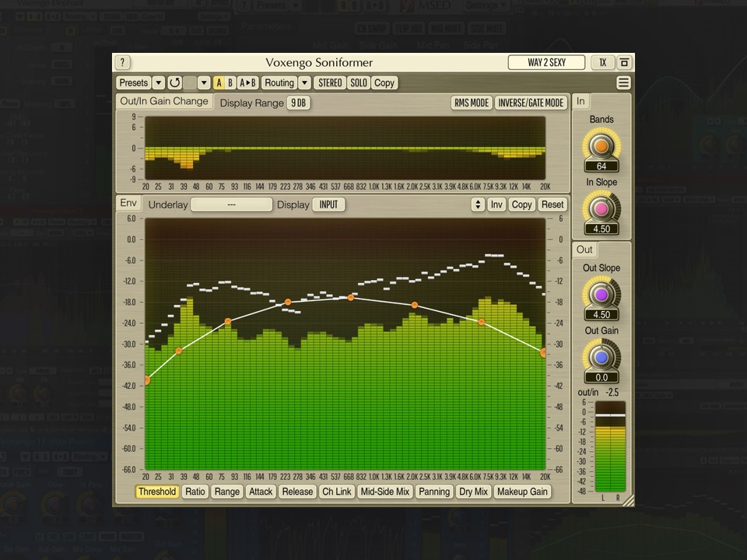Select the Release envelope tab
The image size is (747, 560).
pyautogui.click(x=297, y=492)
